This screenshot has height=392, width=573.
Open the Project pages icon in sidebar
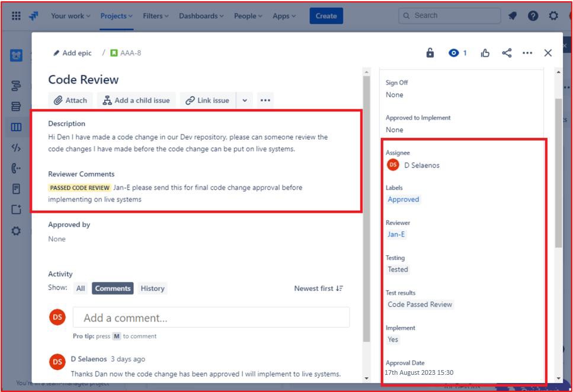16,189
